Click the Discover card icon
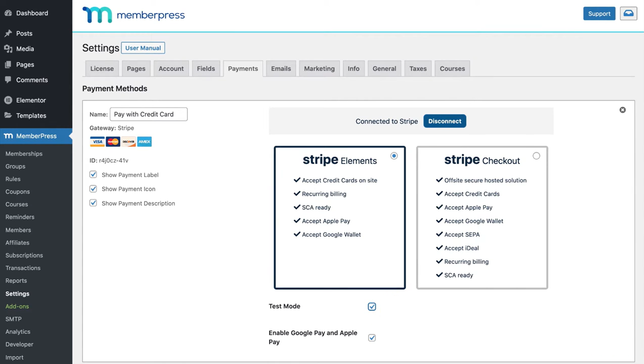644x364 pixels. 128,142
